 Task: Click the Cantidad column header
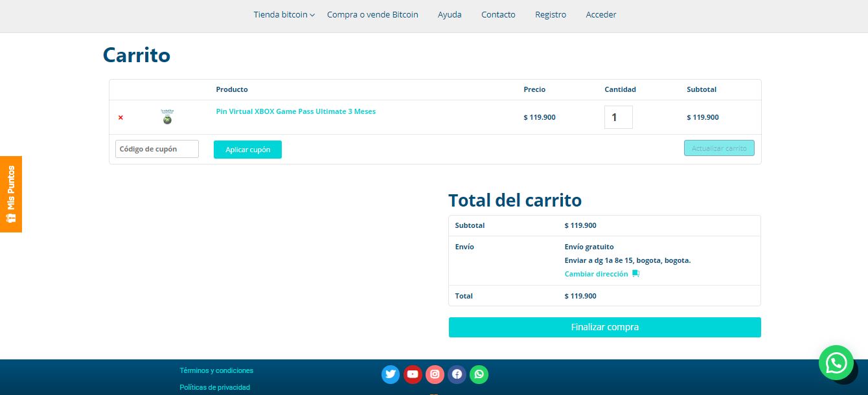[621, 89]
